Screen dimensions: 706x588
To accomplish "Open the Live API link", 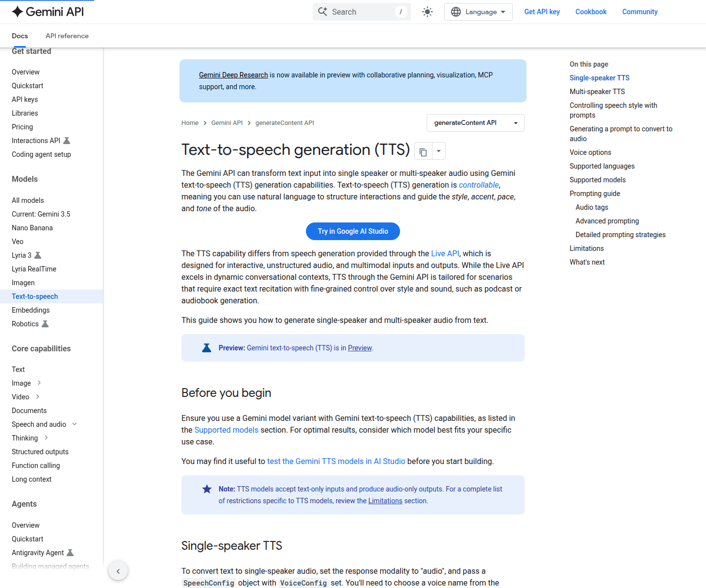I will tap(445, 253).
